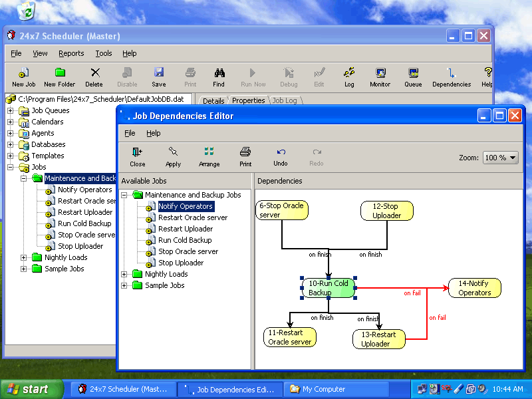Expand Job Queues node in Scheduler tree
This screenshot has width=532, height=399.
click(x=11, y=110)
